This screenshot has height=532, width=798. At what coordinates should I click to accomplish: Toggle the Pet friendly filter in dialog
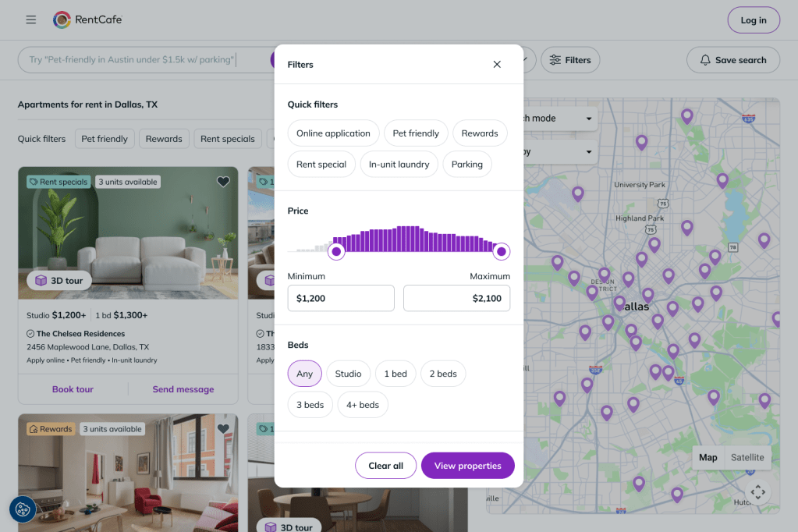pos(416,133)
